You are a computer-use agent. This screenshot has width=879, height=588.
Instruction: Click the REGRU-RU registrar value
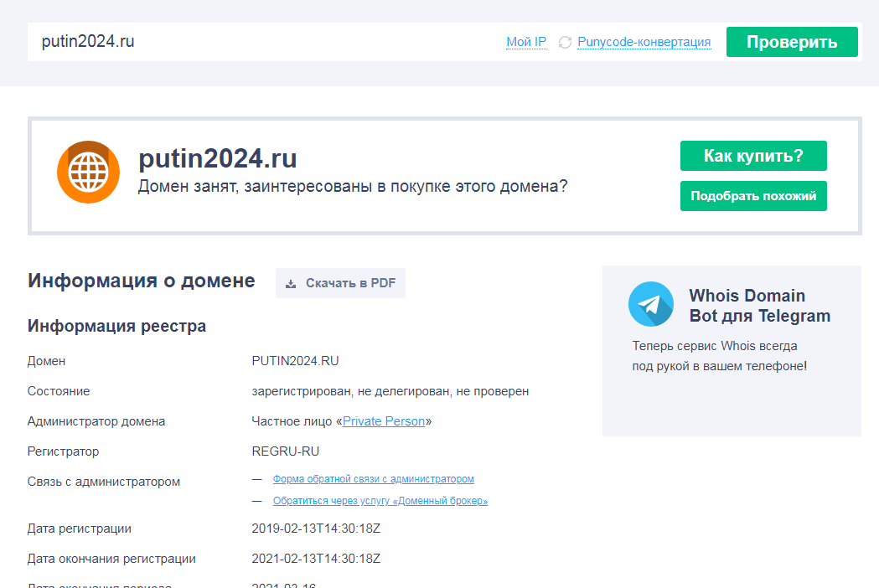pos(286,451)
